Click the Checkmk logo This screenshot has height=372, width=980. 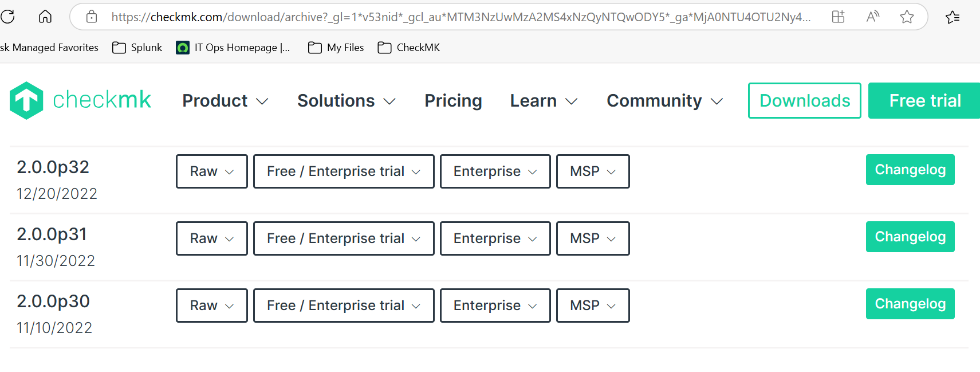80,100
